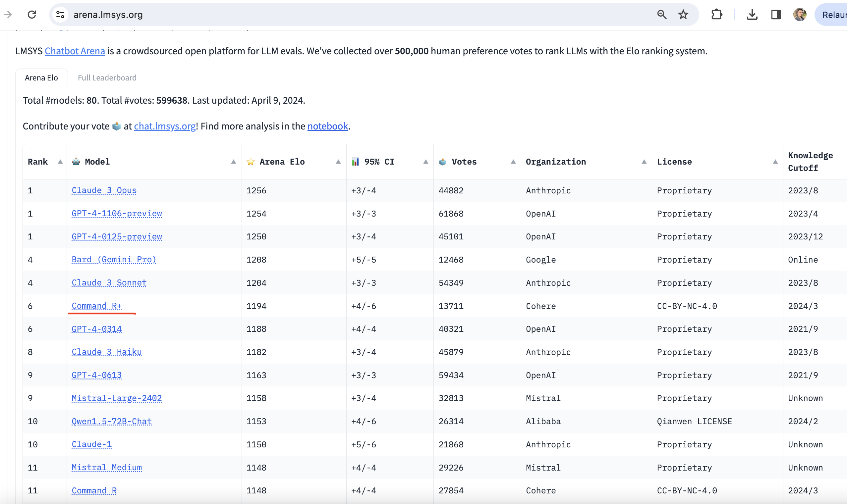Switch to the Arena Elo tab

(41, 78)
